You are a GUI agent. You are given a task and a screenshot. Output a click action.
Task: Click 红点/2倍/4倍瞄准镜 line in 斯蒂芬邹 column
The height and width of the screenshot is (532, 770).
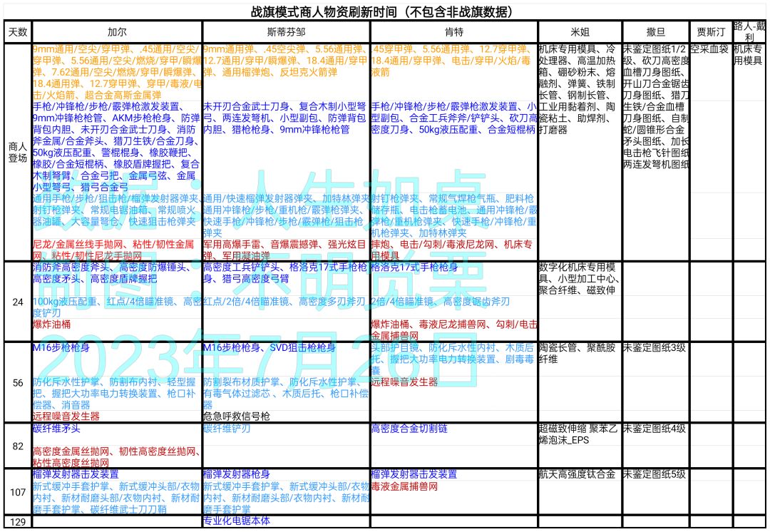[284, 301]
